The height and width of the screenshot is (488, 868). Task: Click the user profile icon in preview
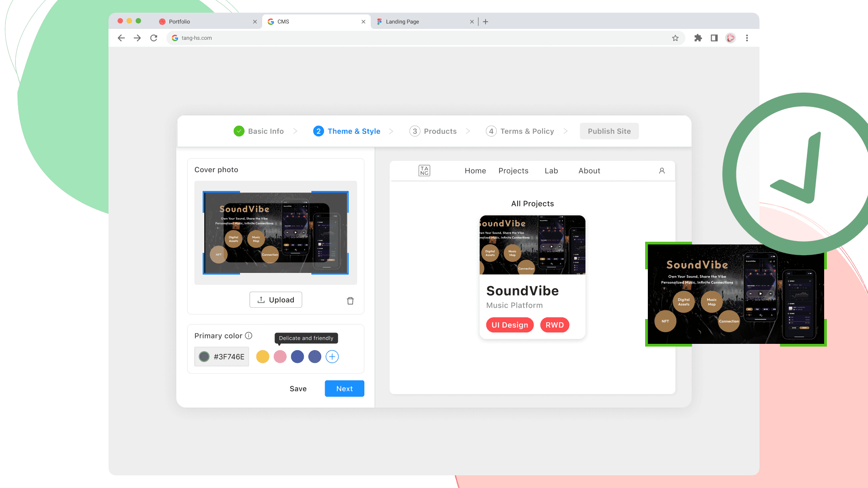(662, 171)
